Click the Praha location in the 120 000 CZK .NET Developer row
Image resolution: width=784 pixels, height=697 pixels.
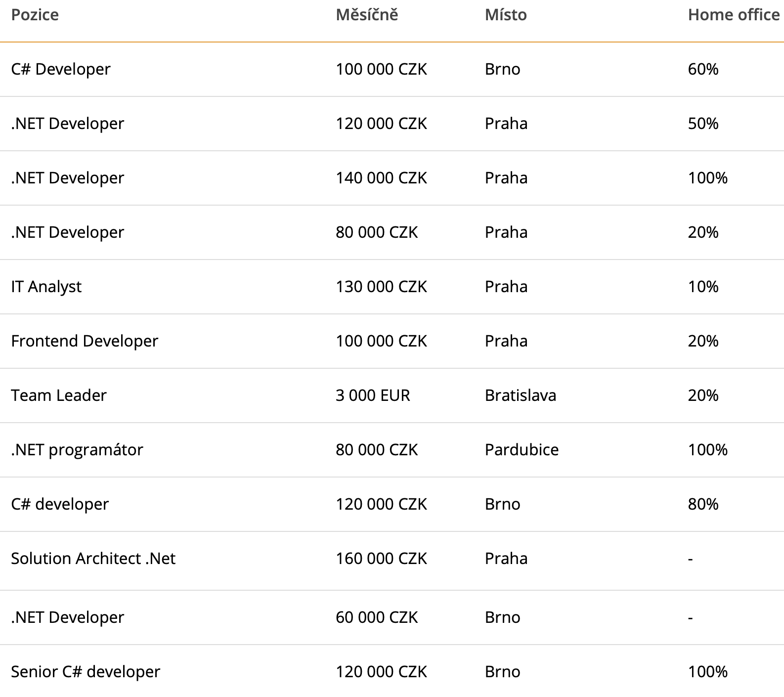[506, 124]
